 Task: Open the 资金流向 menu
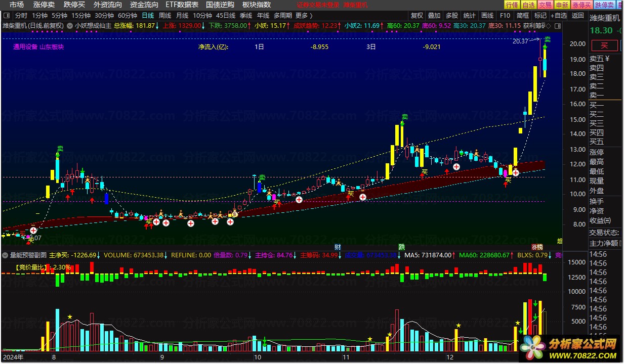tap(144, 5)
